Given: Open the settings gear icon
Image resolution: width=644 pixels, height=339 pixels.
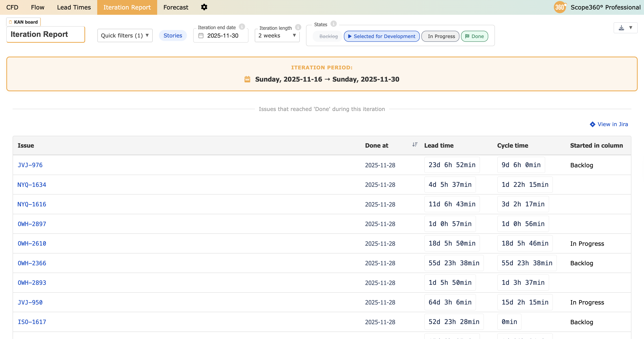Looking at the screenshot, I should tap(204, 7).
